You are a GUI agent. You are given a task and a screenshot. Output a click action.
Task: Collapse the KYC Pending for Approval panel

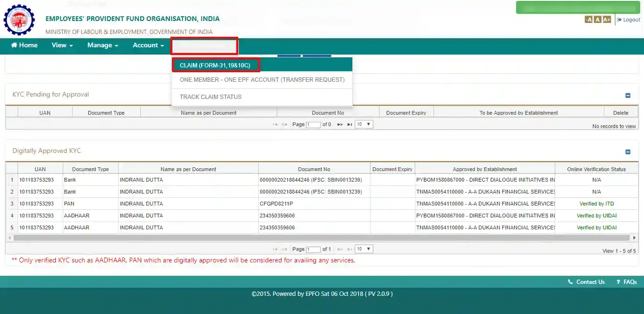click(628, 96)
